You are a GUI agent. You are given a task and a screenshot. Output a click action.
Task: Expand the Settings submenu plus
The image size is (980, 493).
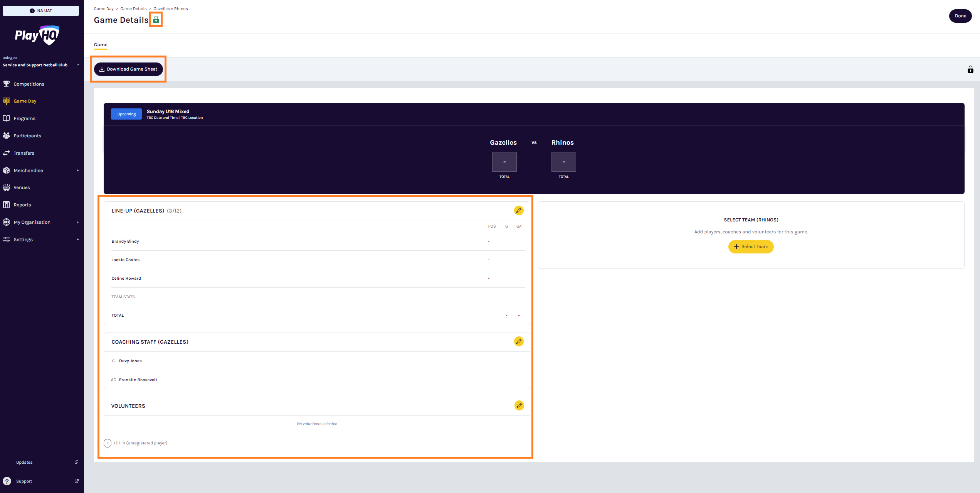coord(78,240)
